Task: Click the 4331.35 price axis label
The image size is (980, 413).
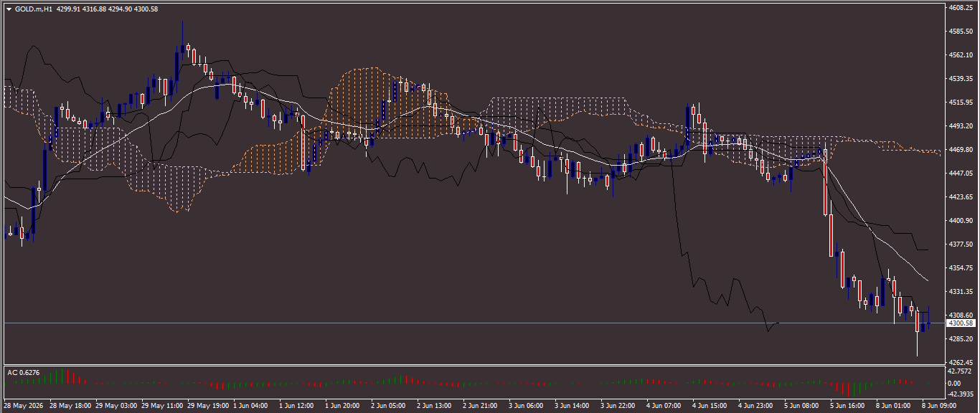Action: pyautogui.click(x=959, y=292)
